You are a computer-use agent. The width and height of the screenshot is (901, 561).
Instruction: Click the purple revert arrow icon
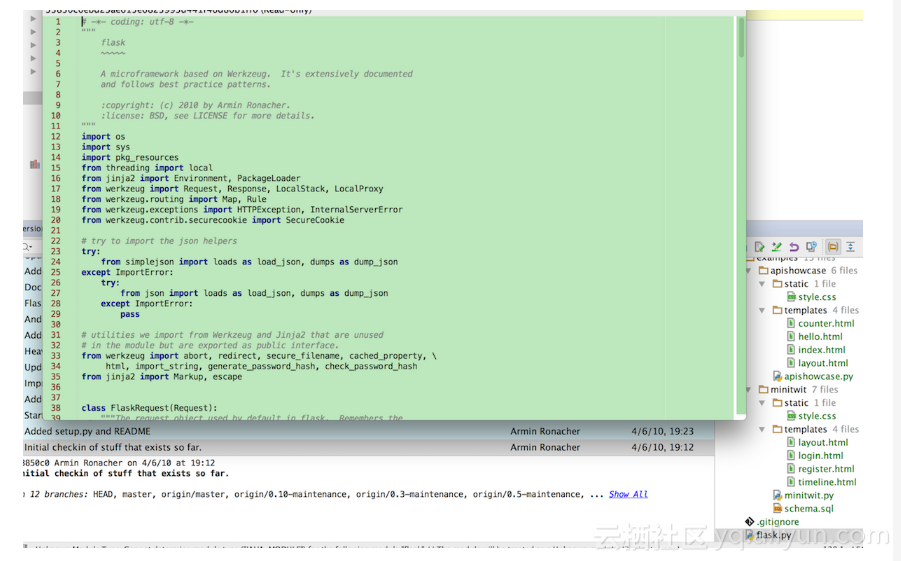click(794, 247)
